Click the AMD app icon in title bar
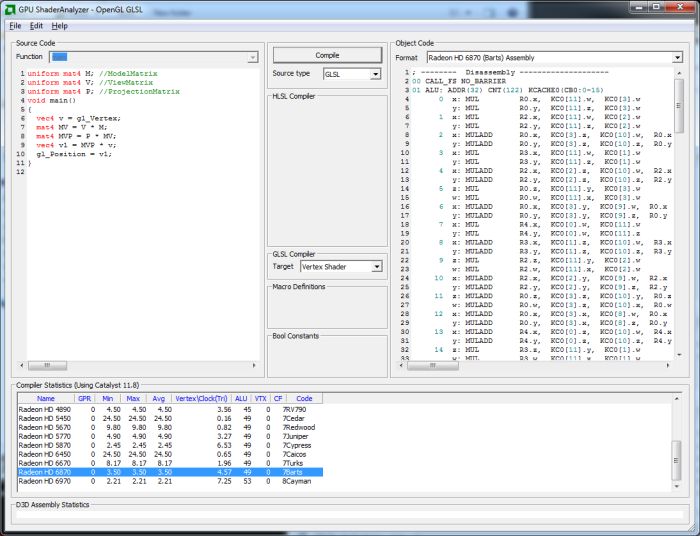 (10, 9)
